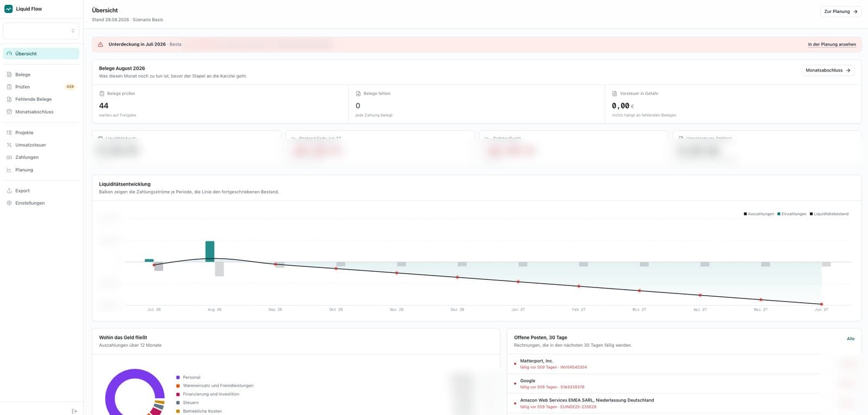Click the Jun 27 line data point
The height and width of the screenshot is (415, 868).
pyautogui.click(x=821, y=304)
